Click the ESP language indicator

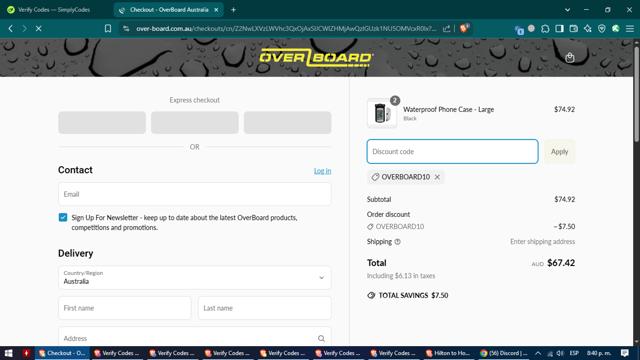[574, 353]
